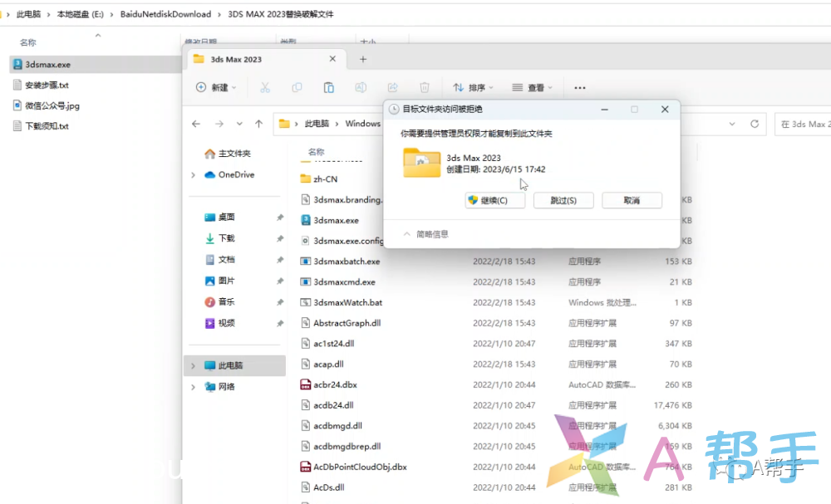The width and height of the screenshot is (831, 504).
Task: Select 3dsmaxbatch.exe in the file list
Action: 347,262
